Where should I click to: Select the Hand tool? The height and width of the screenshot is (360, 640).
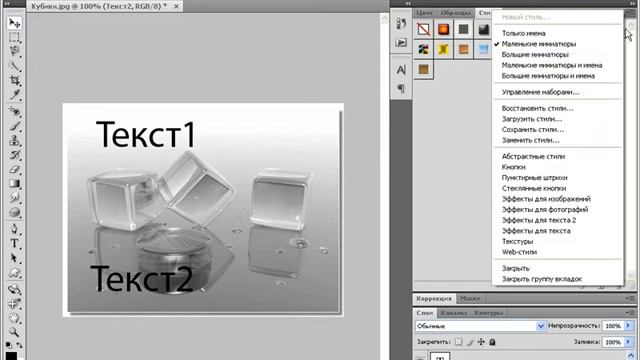pyautogui.click(x=14, y=318)
